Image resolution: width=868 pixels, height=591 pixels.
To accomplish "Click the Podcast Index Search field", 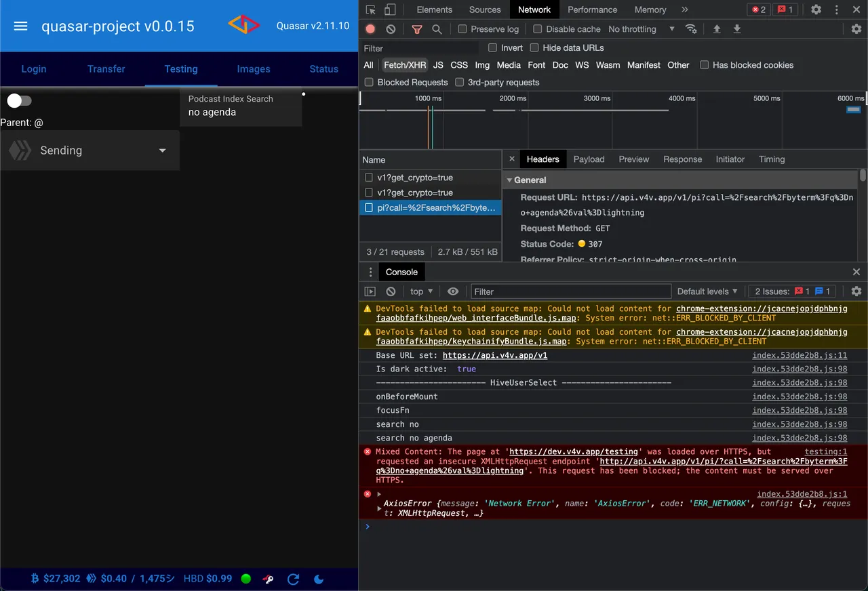I will [241, 106].
